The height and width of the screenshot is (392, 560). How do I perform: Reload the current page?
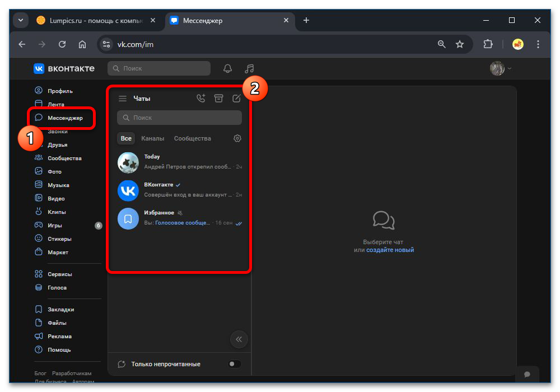(62, 44)
